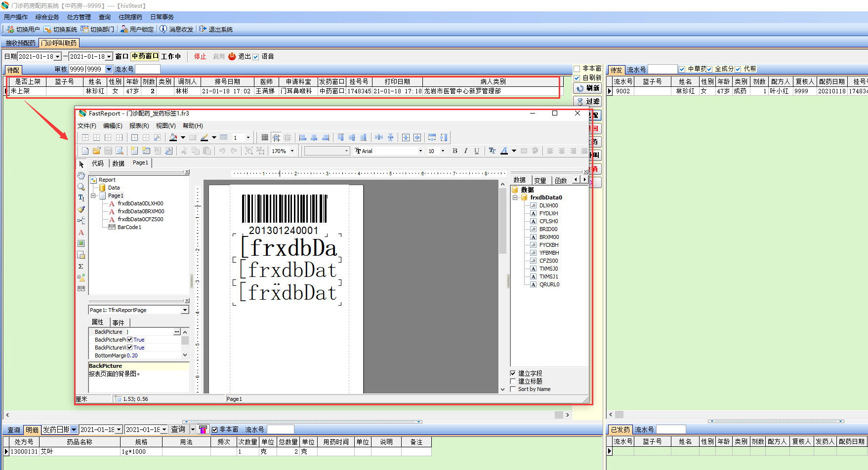Image resolution: width=868 pixels, height=470 pixels.
Task: Pick the hand pan tool
Action: pos(82,176)
